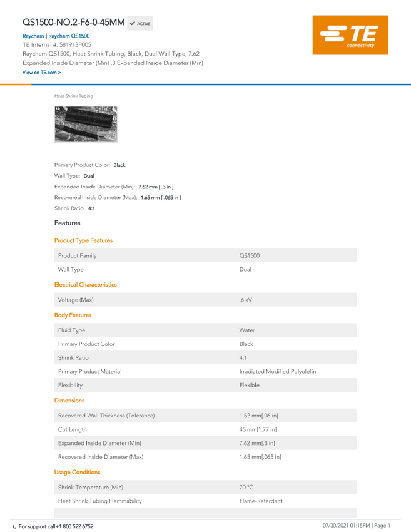Open the Raychem brand link
The width and height of the screenshot is (411, 532).
pyautogui.click(x=33, y=36)
